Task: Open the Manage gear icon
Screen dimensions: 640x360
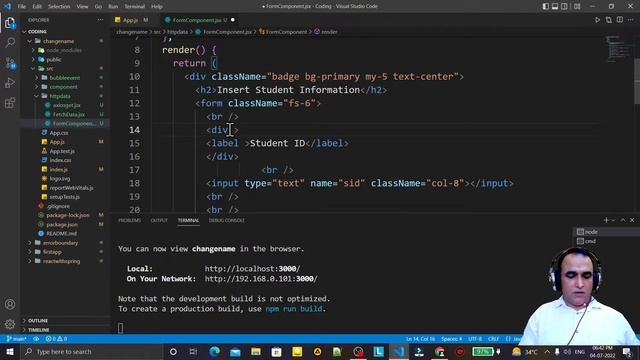Action: tap(10, 324)
